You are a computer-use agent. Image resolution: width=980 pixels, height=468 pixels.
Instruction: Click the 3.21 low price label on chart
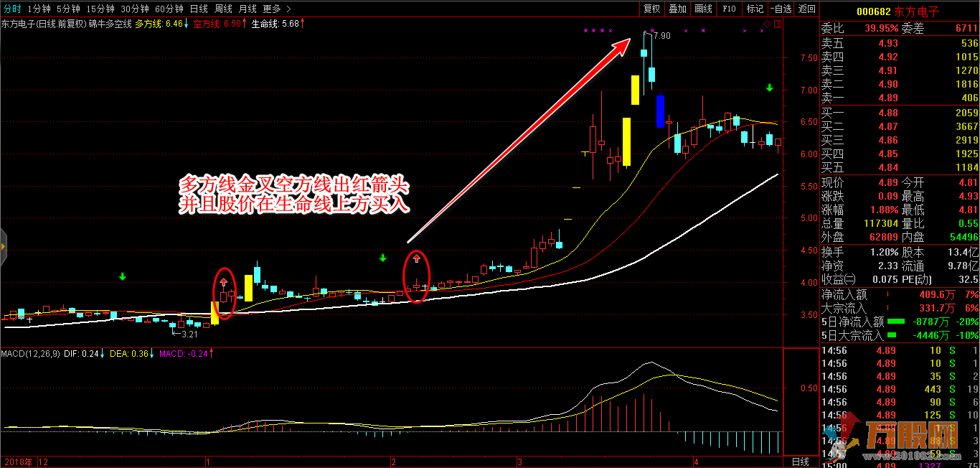point(189,334)
